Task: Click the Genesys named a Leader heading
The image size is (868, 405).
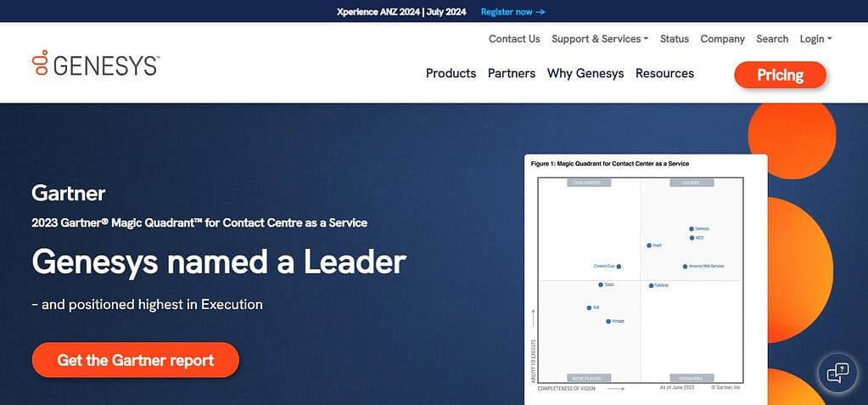Action: tap(219, 262)
